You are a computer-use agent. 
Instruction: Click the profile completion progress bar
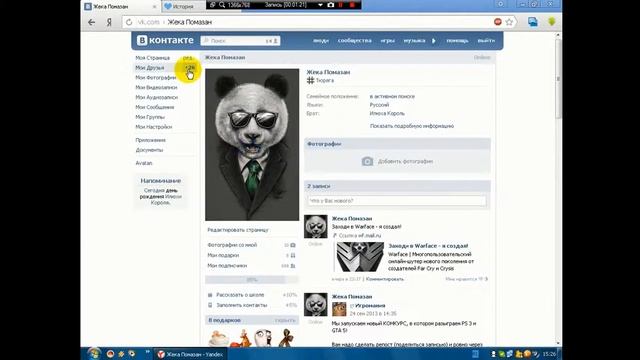[252, 280]
